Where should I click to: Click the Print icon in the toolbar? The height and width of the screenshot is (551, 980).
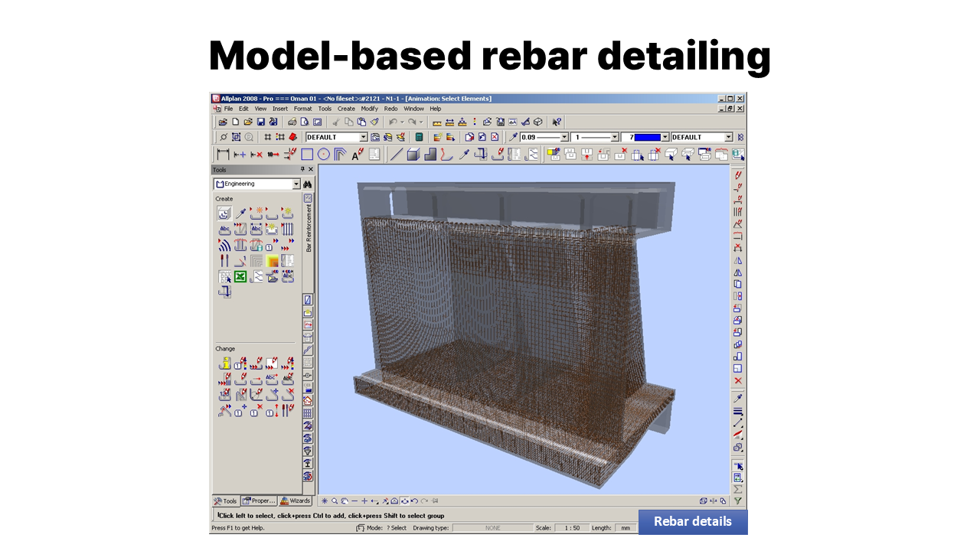click(x=292, y=122)
